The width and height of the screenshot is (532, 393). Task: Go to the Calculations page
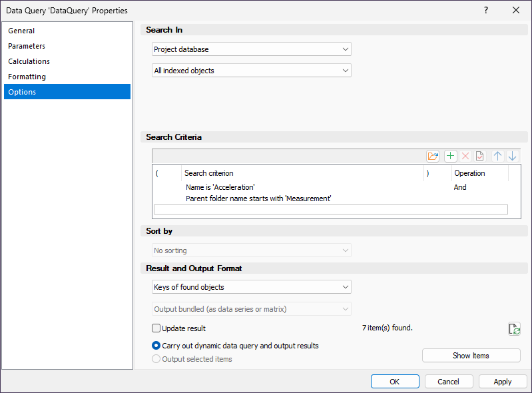pyautogui.click(x=29, y=61)
